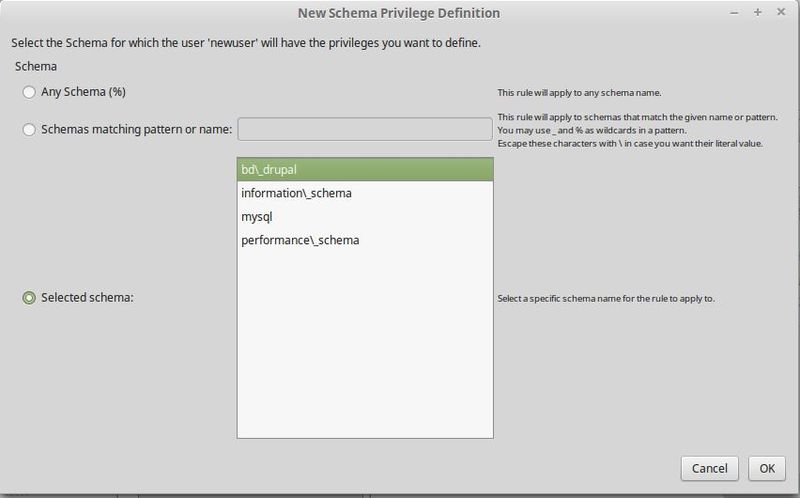Screen dimensions: 800x498
Task: Select information\_schema in the list
Action: (x=365, y=193)
